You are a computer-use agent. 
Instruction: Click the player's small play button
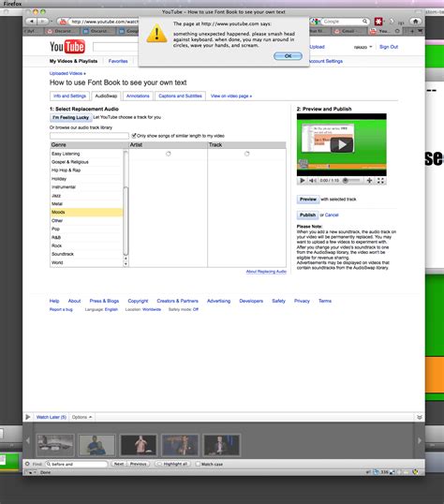(x=302, y=181)
